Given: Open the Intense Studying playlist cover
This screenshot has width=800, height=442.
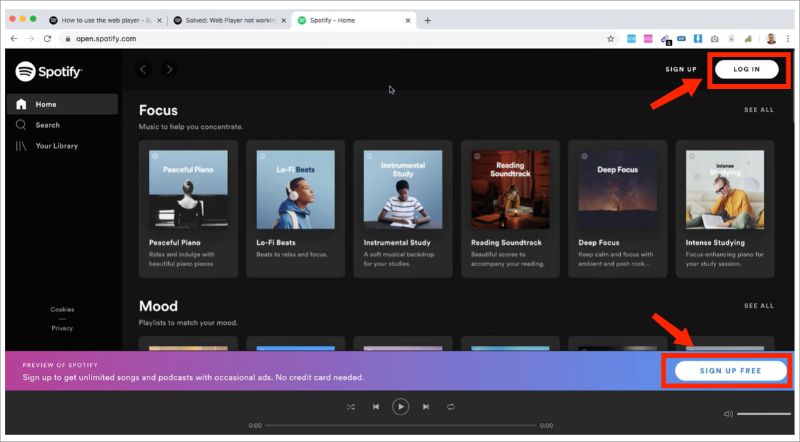Looking at the screenshot, I should 725,189.
